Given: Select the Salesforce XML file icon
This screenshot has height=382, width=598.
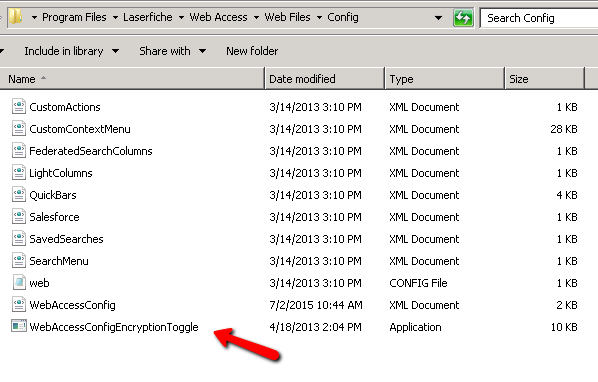Looking at the screenshot, I should pyautogui.click(x=19, y=217).
